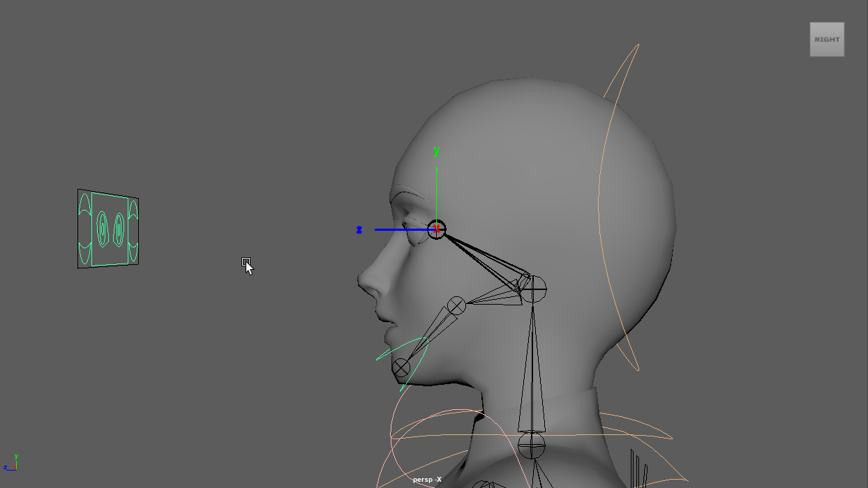Click the eye joint manipulator center
This screenshot has width=868, height=488.
click(x=437, y=229)
